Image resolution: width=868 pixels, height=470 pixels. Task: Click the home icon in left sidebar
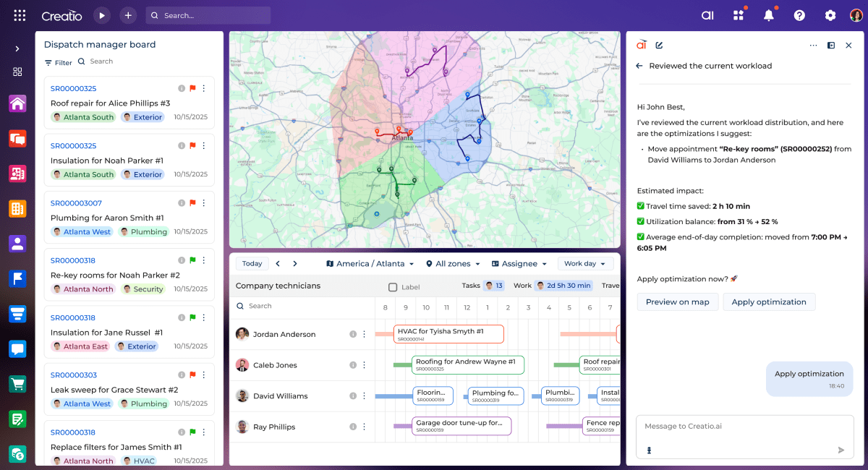tap(17, 103)
